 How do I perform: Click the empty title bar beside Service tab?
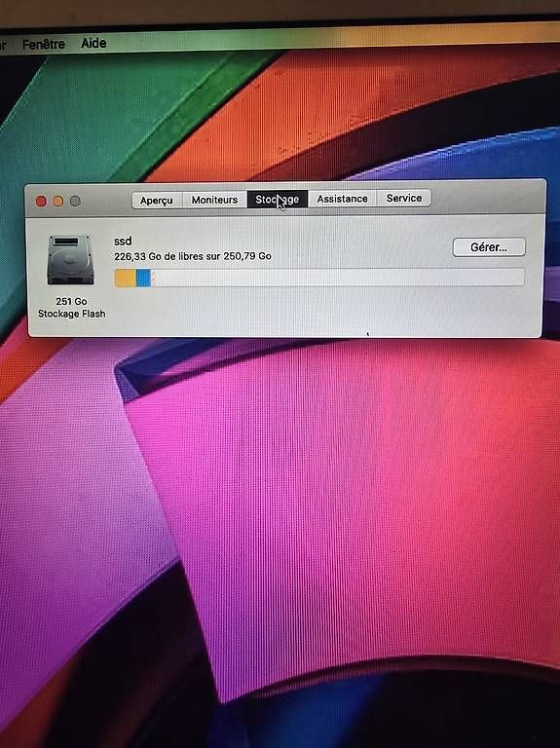tap(487, 198)
